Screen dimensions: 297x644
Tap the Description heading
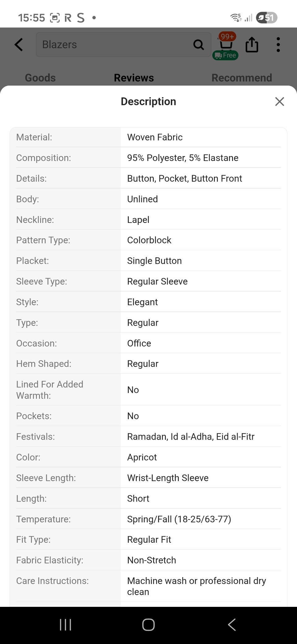[x=148, y=102]
